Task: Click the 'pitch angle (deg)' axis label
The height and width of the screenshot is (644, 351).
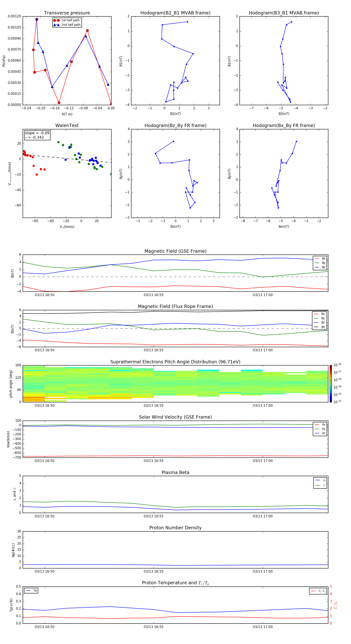Action: click(11, 384)
